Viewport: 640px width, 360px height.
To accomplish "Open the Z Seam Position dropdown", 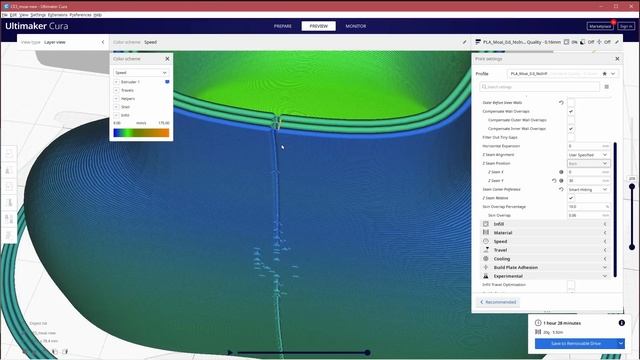I will coord(589,163).
